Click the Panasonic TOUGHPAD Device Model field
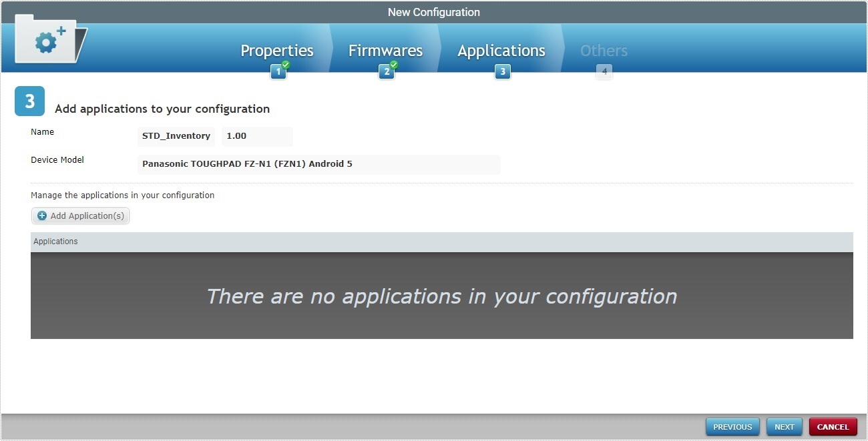868x441 pixels. pos(318,164)
